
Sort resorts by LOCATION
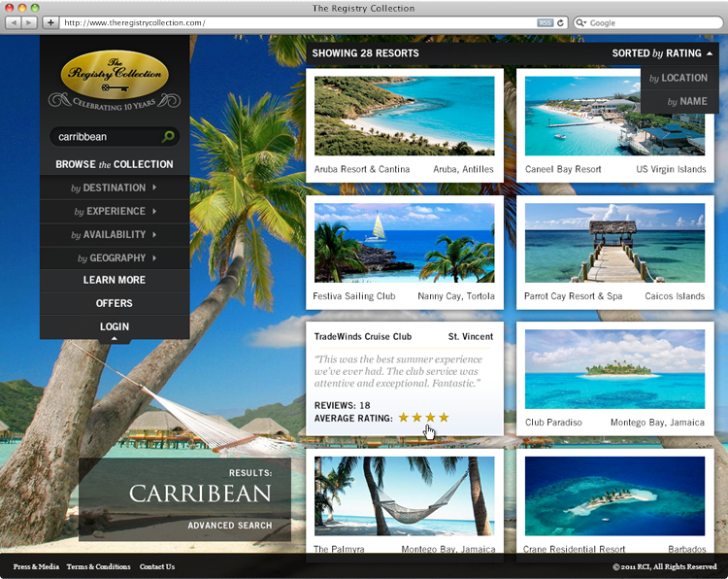678,78
